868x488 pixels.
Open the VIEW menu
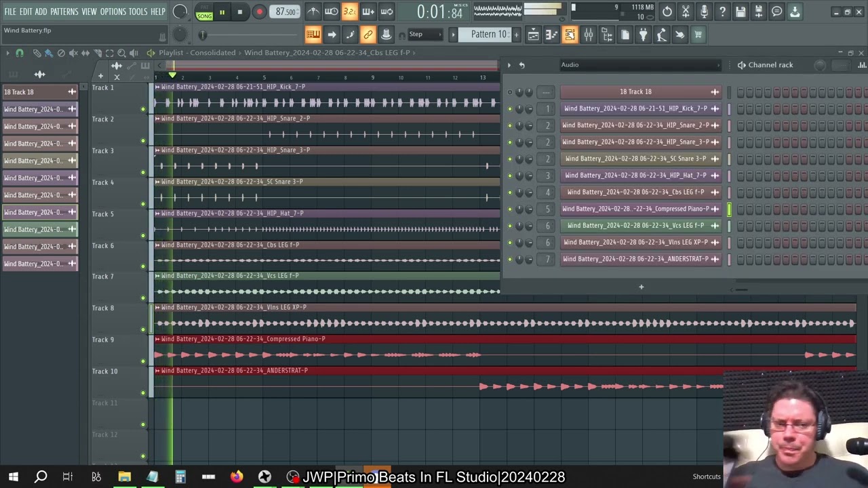(x=90, y=12)
